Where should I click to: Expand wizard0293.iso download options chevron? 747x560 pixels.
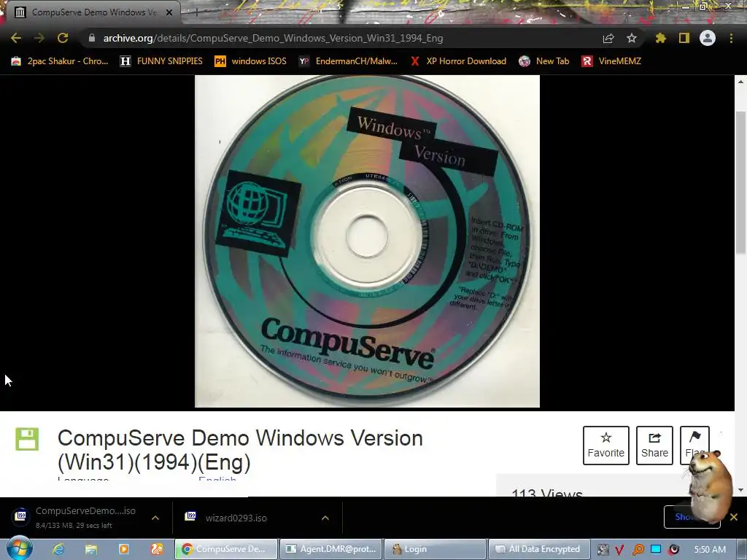[325, 518]
